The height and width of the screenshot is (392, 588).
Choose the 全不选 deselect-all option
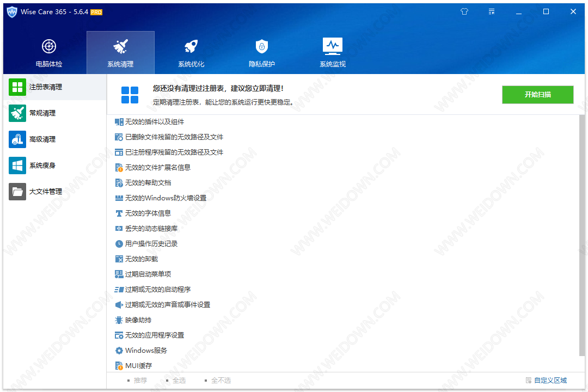point(220,381)
